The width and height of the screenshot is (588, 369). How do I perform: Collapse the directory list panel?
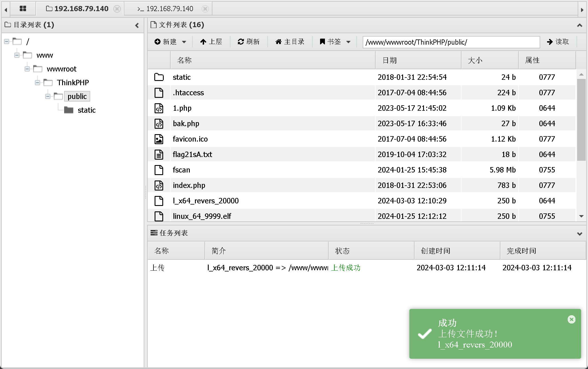click(137, 25)
